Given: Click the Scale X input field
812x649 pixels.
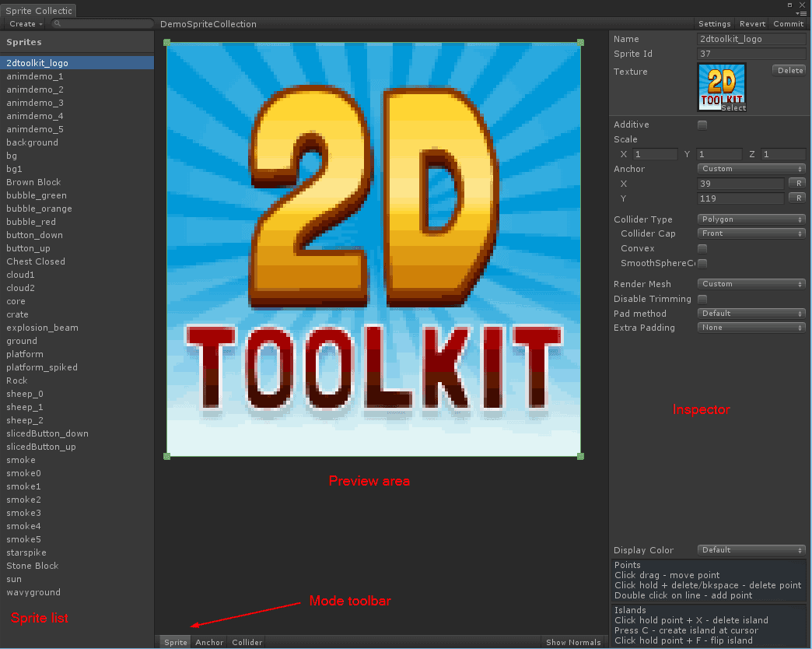Looking at the screenshot, I should point(655,154).
